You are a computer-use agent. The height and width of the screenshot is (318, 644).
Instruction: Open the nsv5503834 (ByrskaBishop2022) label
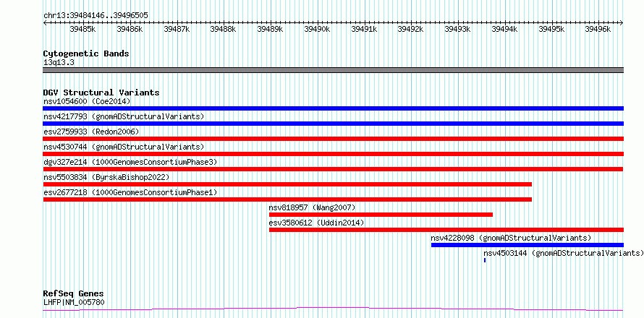tap(106, 177)
